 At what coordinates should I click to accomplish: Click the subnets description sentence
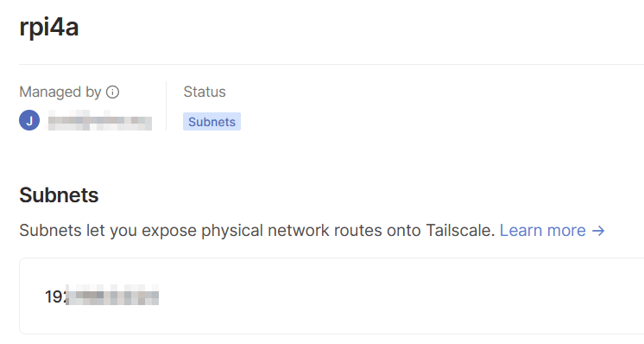[257, 231]
